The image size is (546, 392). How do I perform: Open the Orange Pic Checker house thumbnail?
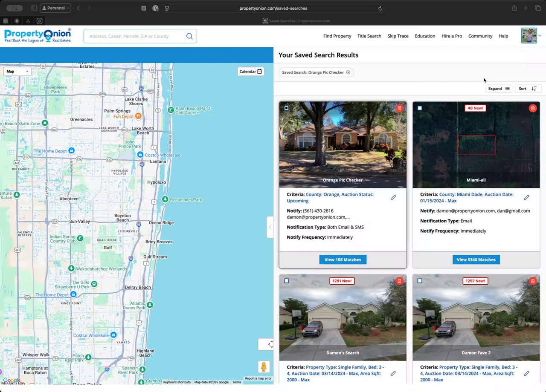click(343, 144)
